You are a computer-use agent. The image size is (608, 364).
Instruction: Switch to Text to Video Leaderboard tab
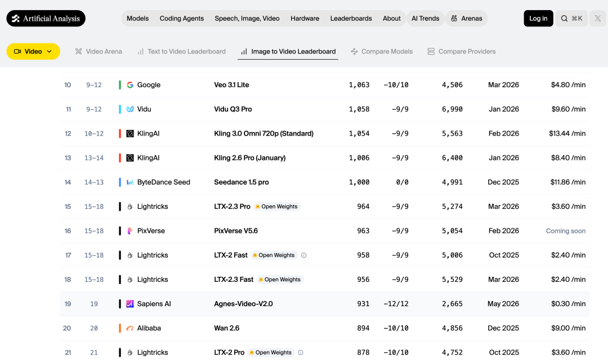[x=181, y=52]
